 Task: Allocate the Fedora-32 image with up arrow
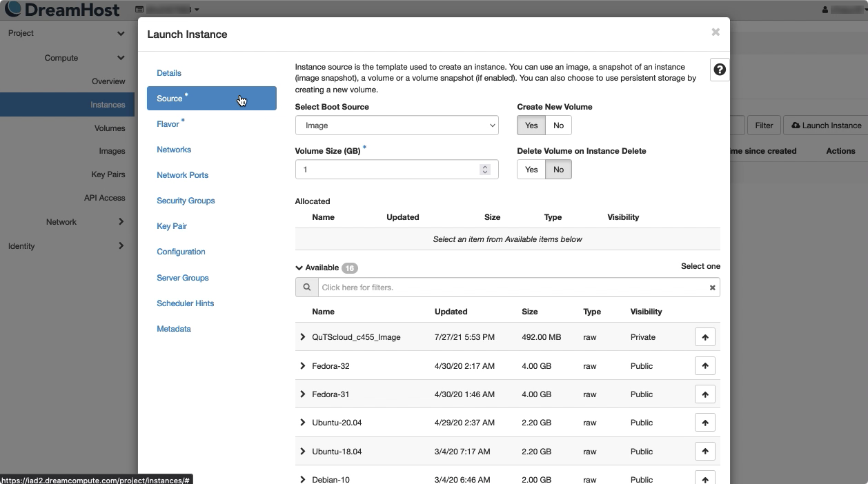coord(704,366)
